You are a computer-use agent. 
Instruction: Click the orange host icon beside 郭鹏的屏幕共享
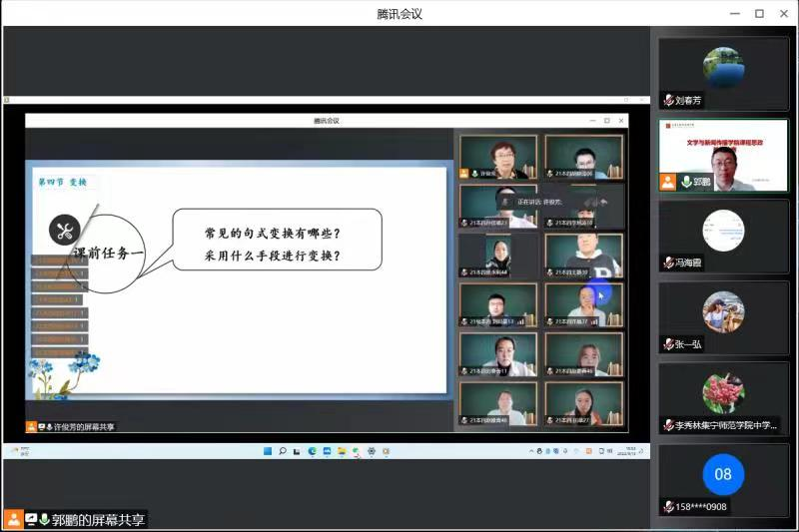13,519
